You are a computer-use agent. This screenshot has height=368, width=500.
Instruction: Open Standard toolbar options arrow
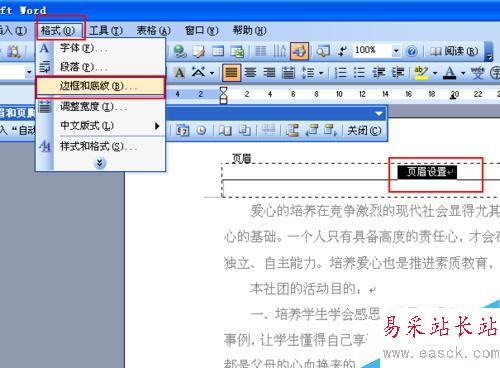(x=489, y=52)
